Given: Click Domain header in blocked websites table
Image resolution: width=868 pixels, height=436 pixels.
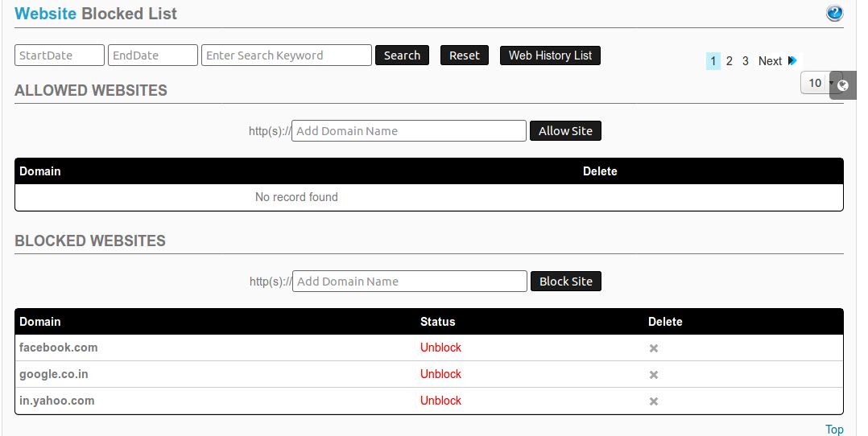Looking at the screenshot, I should 40,322.
